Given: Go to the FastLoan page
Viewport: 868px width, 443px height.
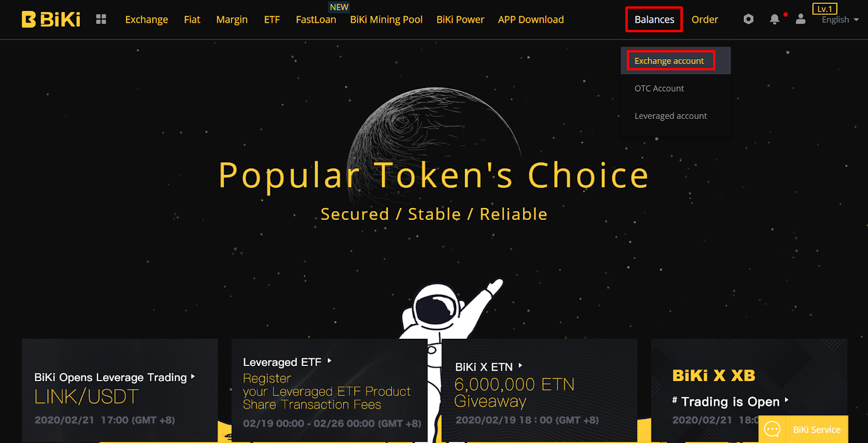Looking at the screenshot, I should point(316,20).
